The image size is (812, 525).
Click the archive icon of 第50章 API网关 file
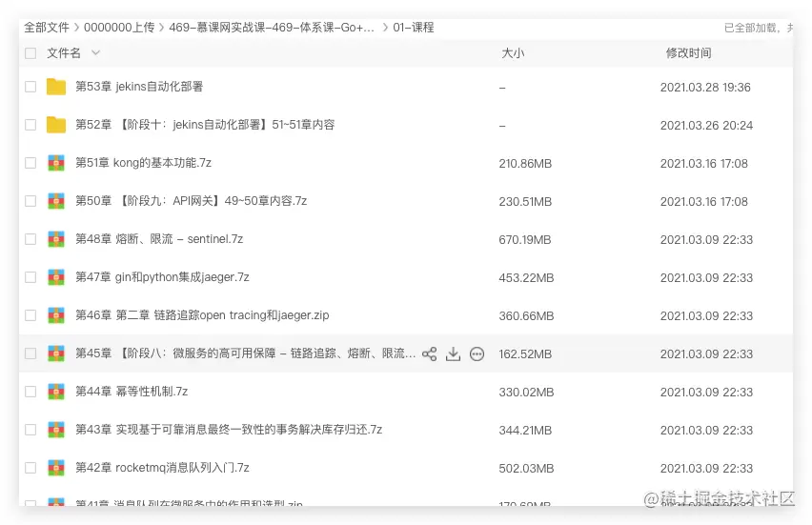pos(56,201)
